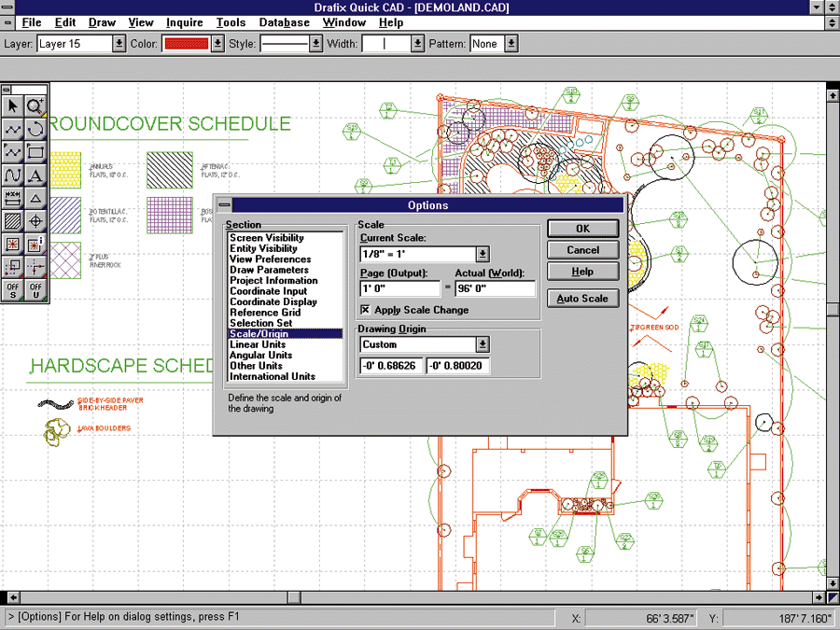840x630 pixels.
Task: Pick the arc drawing tool
Action: tap(35, 130)
